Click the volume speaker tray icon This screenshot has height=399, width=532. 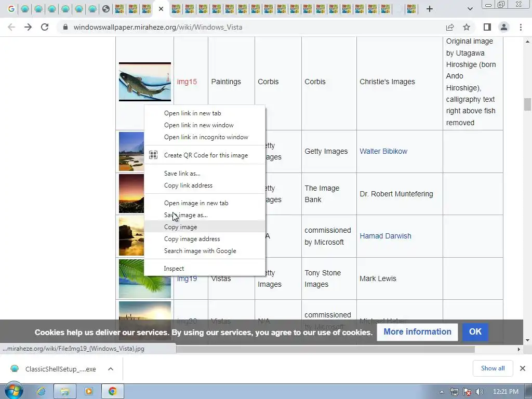[x=478, y=392]
